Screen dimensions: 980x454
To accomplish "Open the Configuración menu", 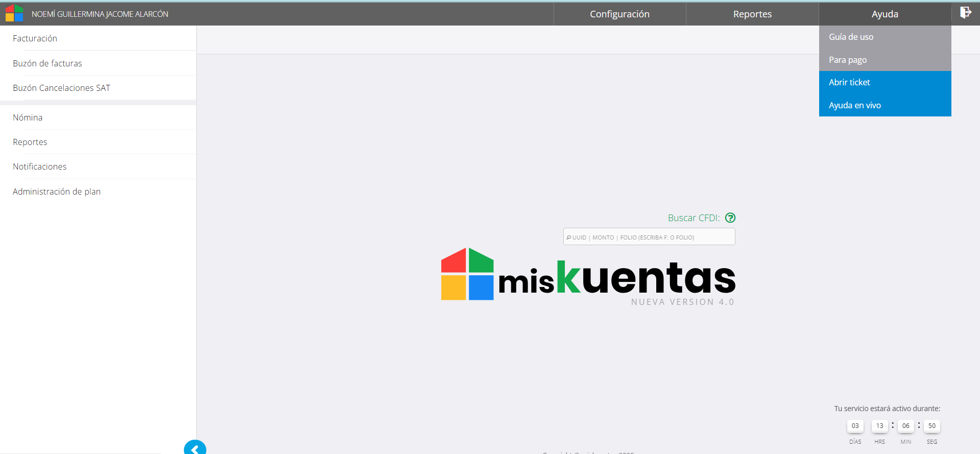I will coord(619,14).
